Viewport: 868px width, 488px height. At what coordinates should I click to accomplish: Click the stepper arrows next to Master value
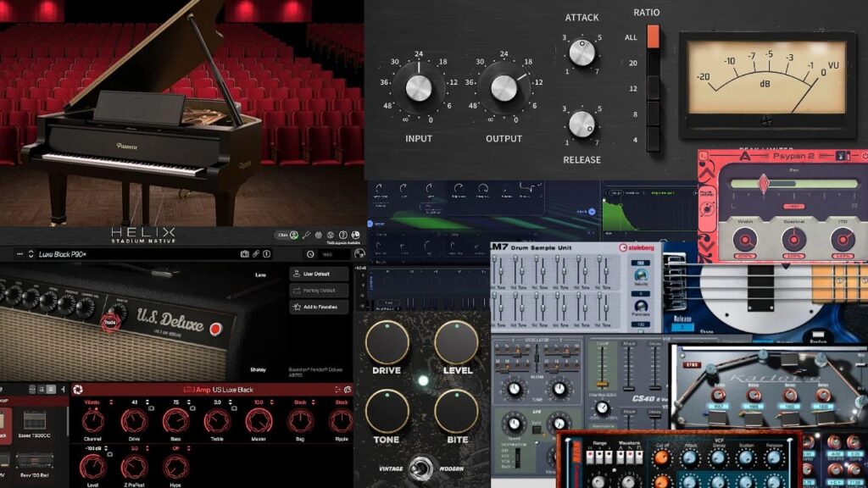tap(272, 402)
